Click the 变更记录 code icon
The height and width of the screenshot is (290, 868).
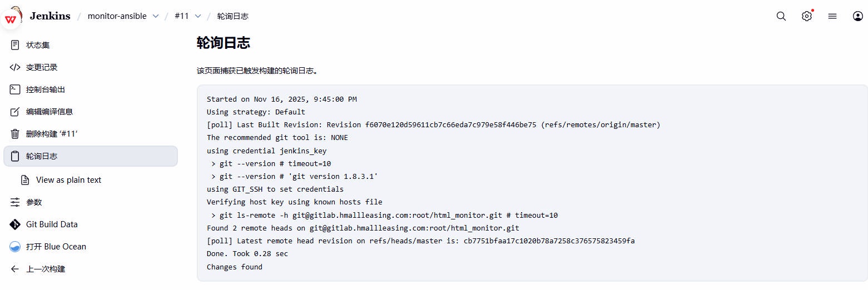15,67
